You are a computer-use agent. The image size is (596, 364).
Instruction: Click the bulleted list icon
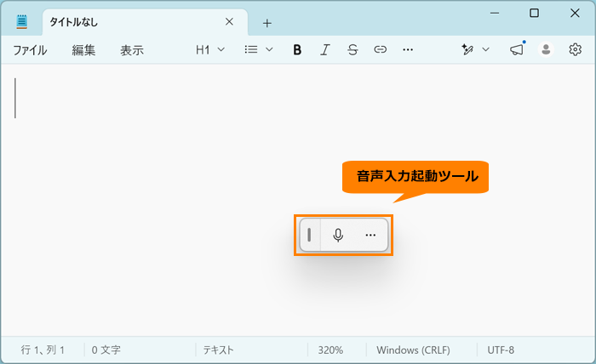(x=251, y=49)
